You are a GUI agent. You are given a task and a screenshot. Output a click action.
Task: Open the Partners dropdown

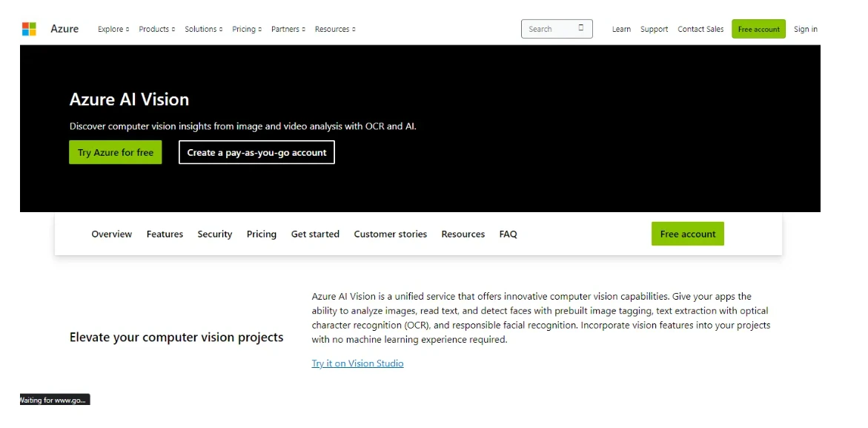(x=286, y=30)
